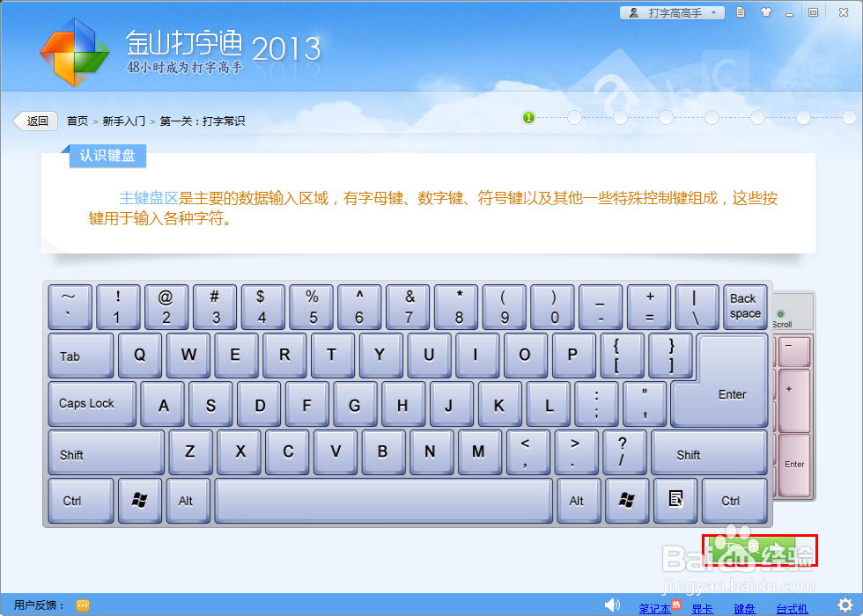Toggle Caps Lock on the virtual keyboard

pyautogui.click(x=91, y=404)
